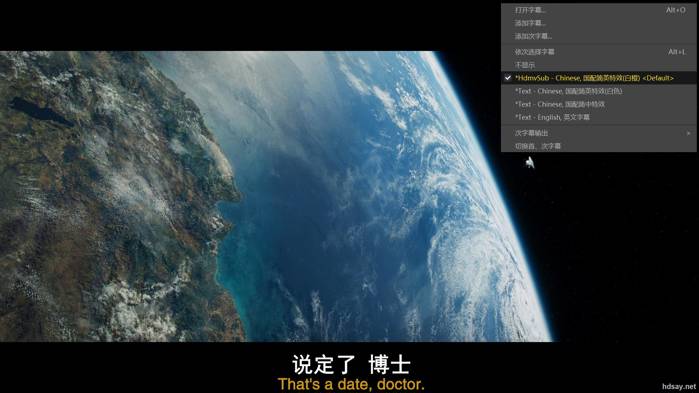Image resolution: width=699 pixels, height=393 pixels.
Task: Click the Chinese subtitle text 说定了 博士
Action: click(x=351, y=364)
